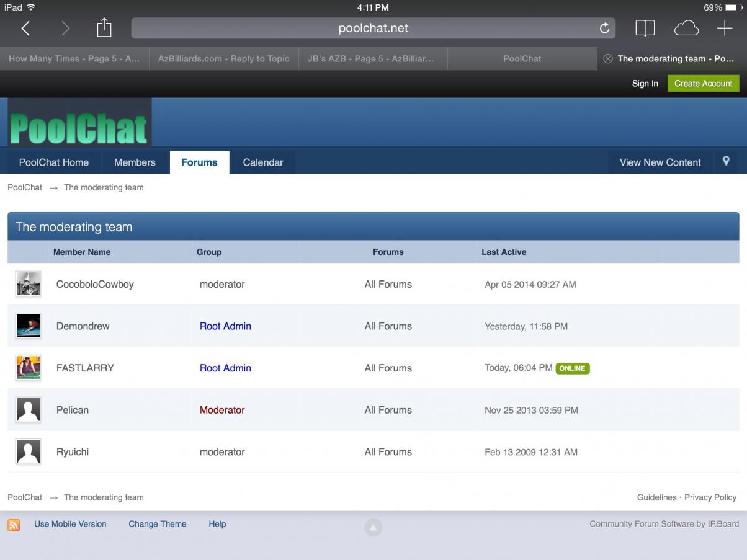Image resolution: width=747 pixels, height=560 pixels.
Task: Open FASTLARRY's avatar thumbnail
Action: tap(28, 368)
